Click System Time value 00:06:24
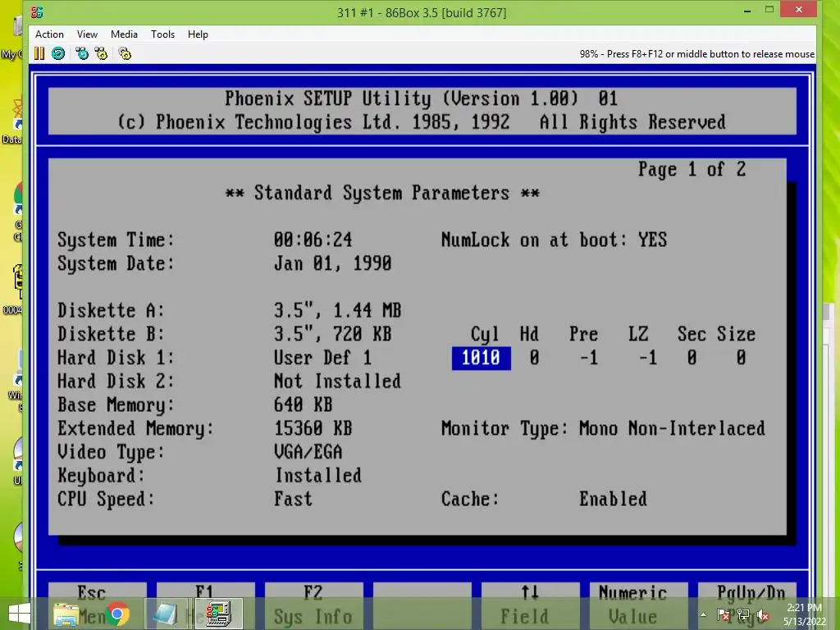The image size is (840, 630). click(313, 240)
